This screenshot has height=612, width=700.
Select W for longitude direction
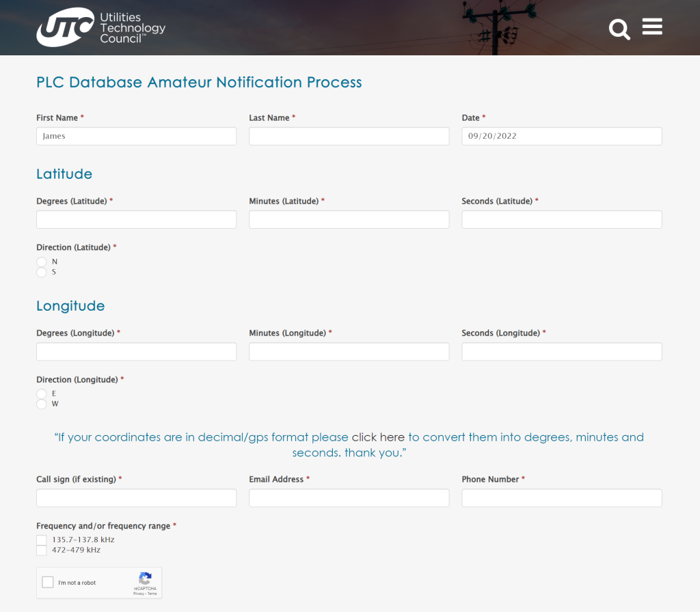click(x=42, y=404)
